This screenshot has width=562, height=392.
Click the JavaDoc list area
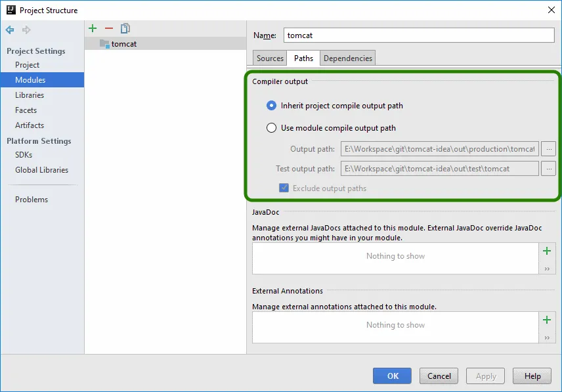[x=395, y=258]
